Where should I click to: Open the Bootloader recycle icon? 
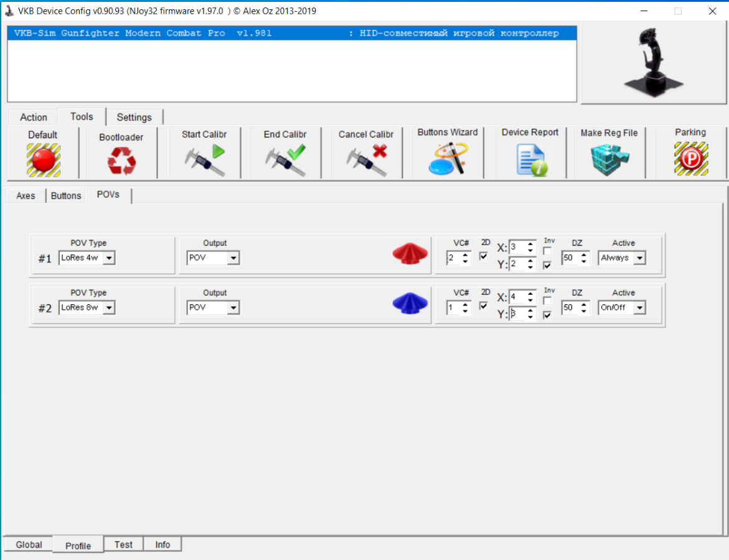point(121,161)
